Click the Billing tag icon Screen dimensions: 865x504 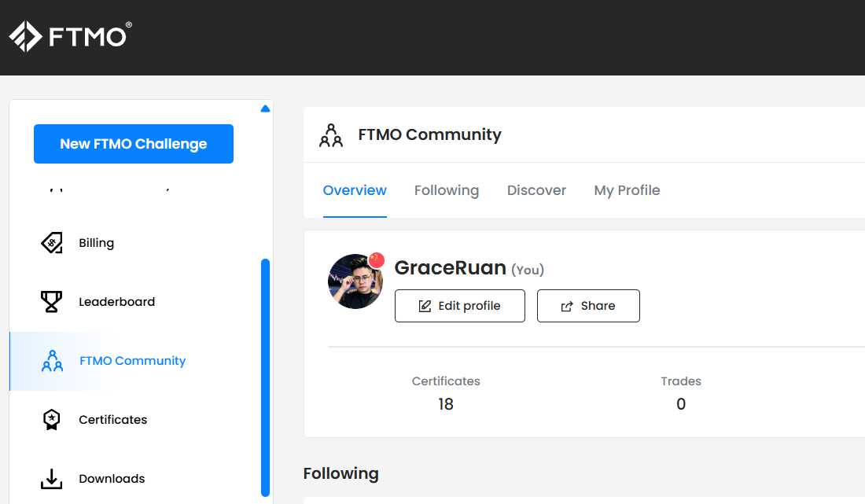52,243
